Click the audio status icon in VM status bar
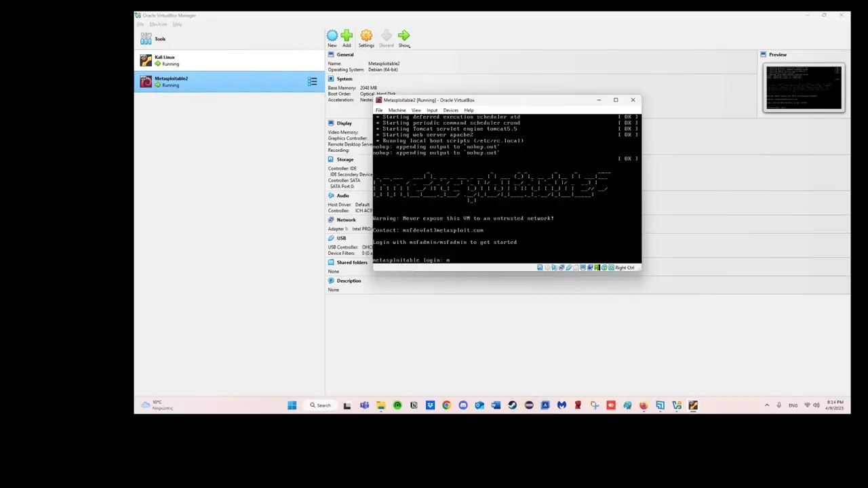 pos(555,268)
